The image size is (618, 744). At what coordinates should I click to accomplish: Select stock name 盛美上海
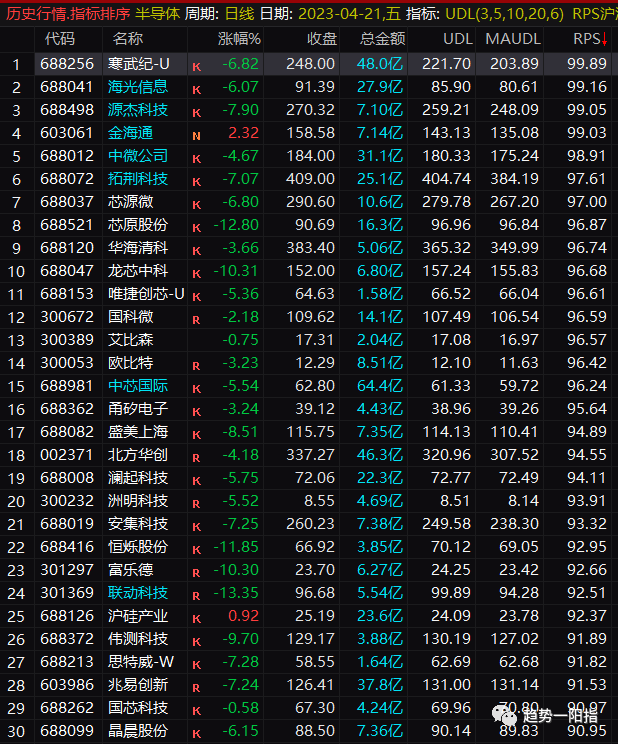138,432
